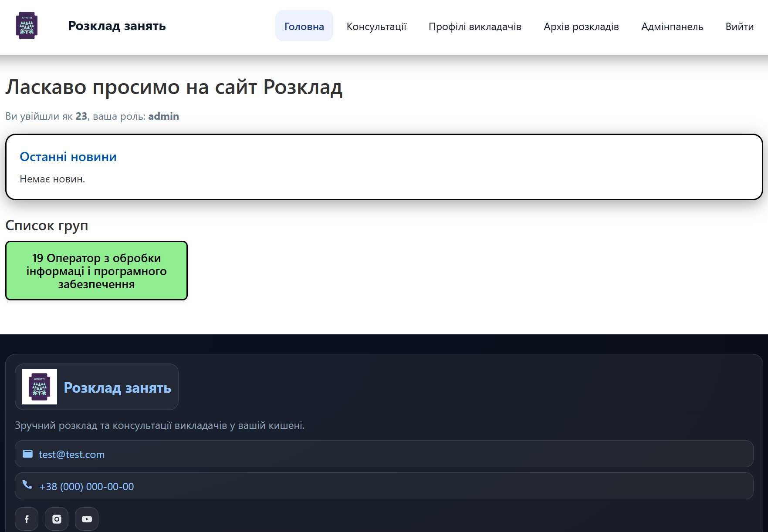768x532 pixels.
Task: Click the header title Розклад занять
Action: pyautogui.click(x=117, y=26)
